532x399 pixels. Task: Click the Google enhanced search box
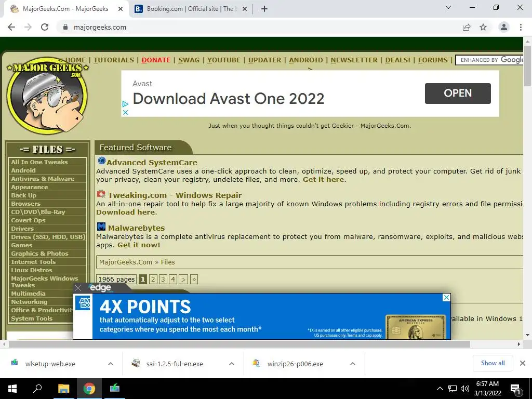click(x=490, y=60)
